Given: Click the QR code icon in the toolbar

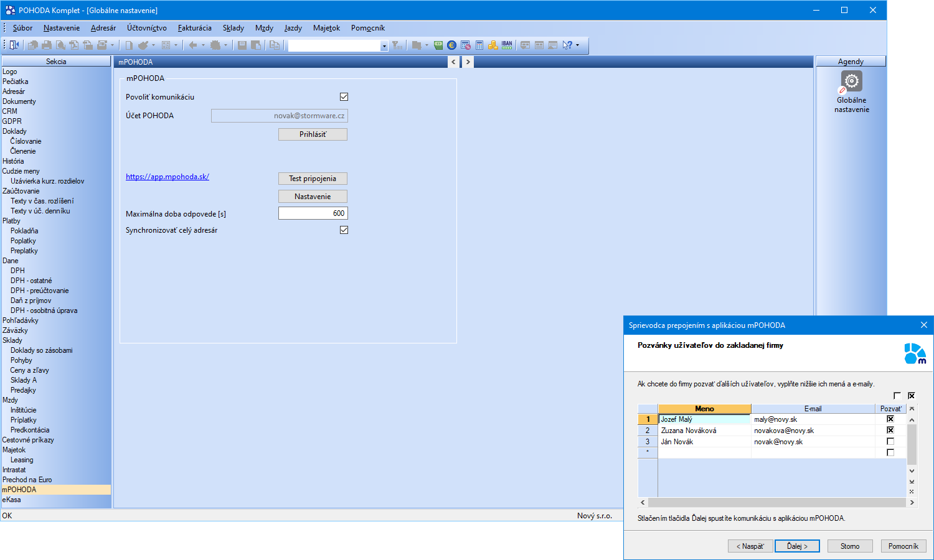Looking at the screenshot, I should click(x=166, y=45).
